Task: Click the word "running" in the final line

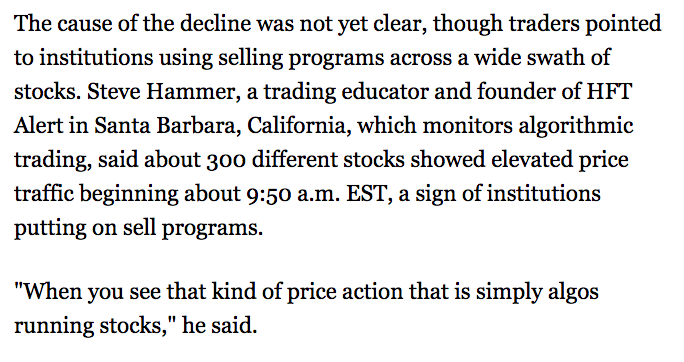Action: tap(54, 325)
